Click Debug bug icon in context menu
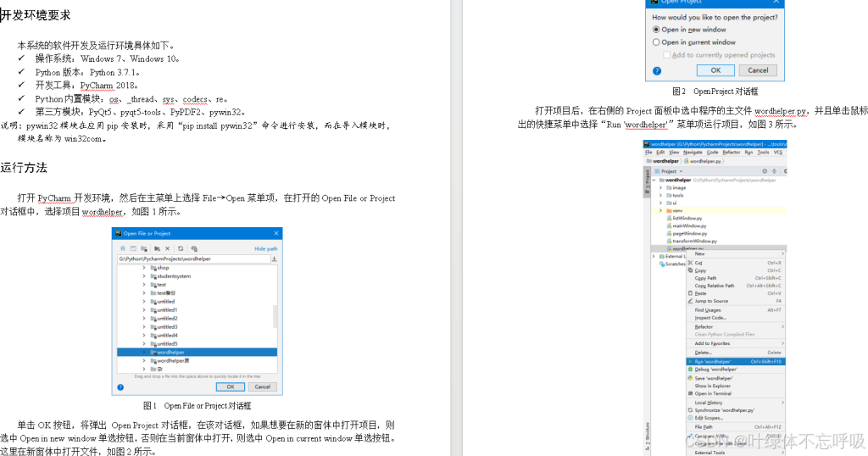This screenshot has width=868, height=456. click(690, 369)
